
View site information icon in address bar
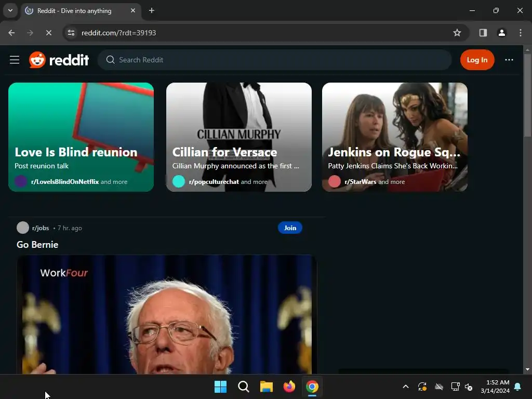(71, 33)
